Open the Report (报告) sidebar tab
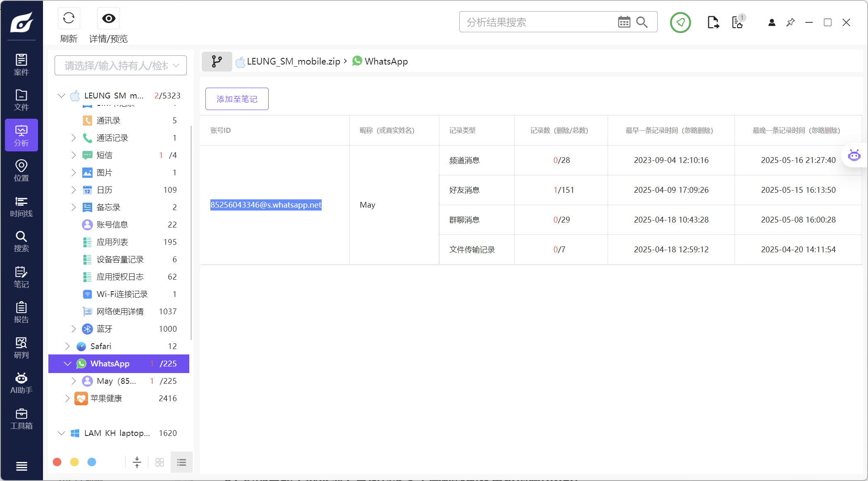This screenshot has height=481, width=868. click(x=21, y=312)
